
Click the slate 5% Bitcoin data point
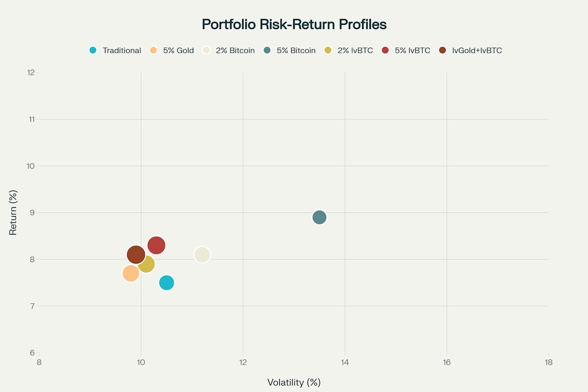pyautogui.click(x=319, y=217)
